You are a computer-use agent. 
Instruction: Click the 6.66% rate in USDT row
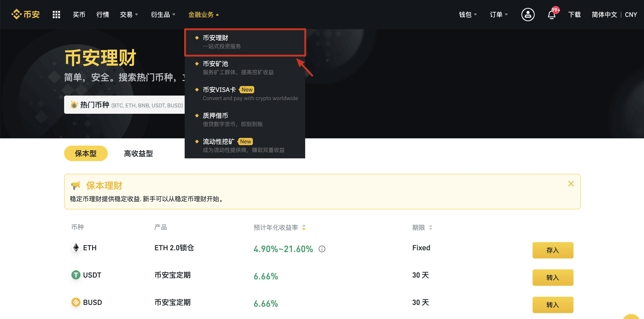point(266,276)
